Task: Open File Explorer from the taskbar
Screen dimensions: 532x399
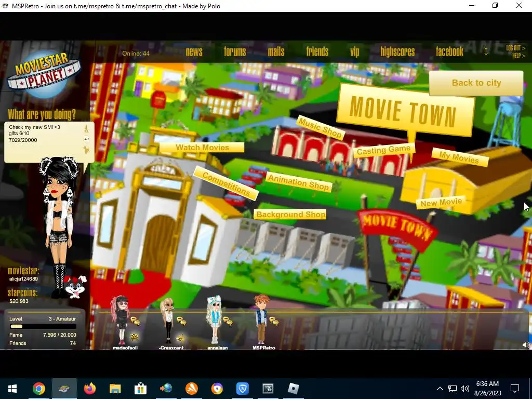Action: pos(115,389)
